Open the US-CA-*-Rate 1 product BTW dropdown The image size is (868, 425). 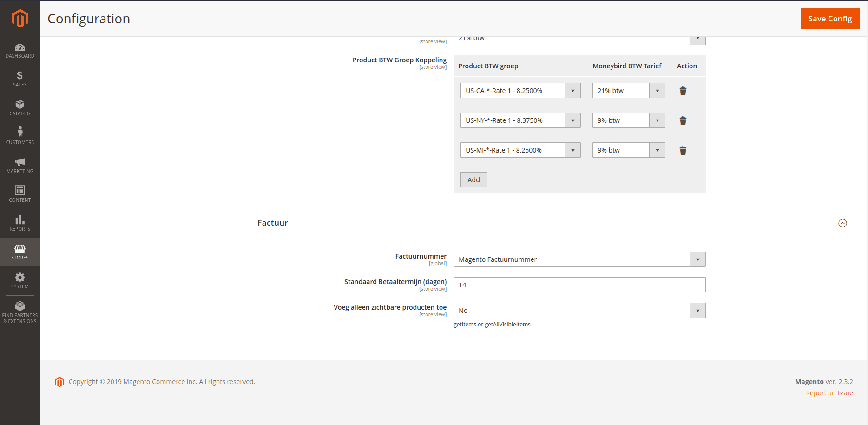[x=520, y=91]
